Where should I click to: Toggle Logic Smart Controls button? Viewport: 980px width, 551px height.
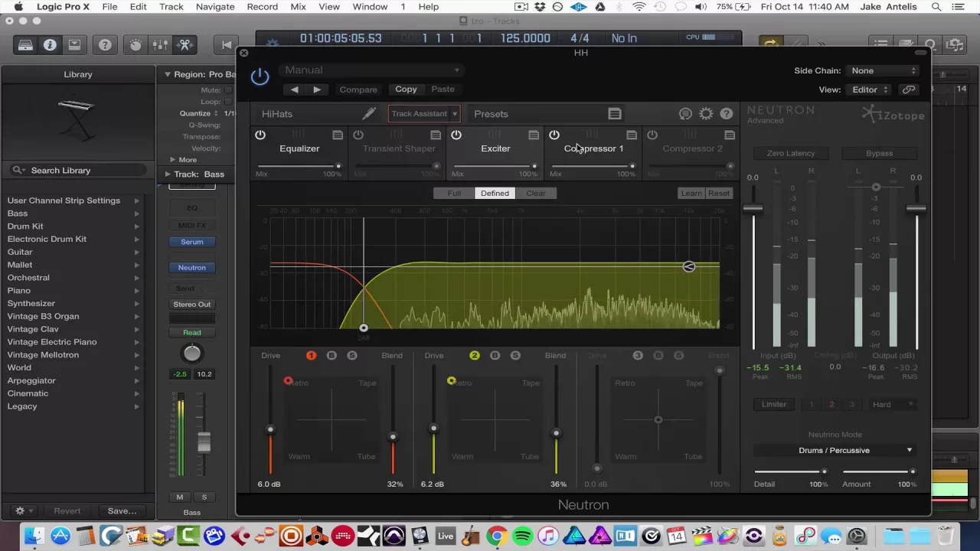[136, 45]
